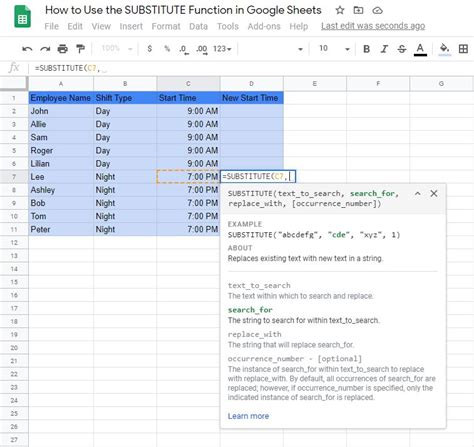Select cell containing 'Peter'
The width and height of the screenshot is (474, 447).
pos(61,229)
